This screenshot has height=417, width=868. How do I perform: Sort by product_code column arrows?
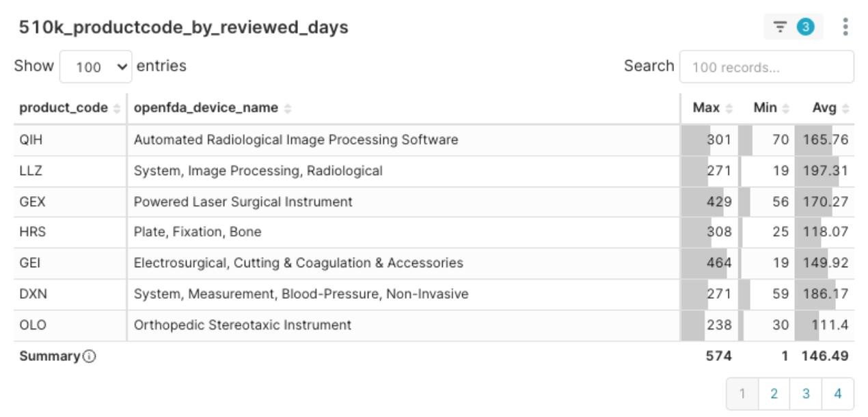point(117,108)
